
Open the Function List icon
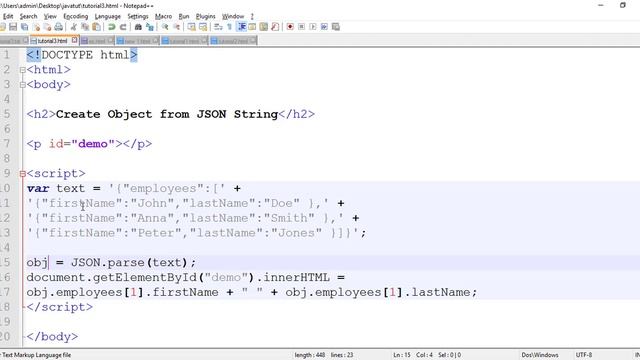tap(275, 27)
